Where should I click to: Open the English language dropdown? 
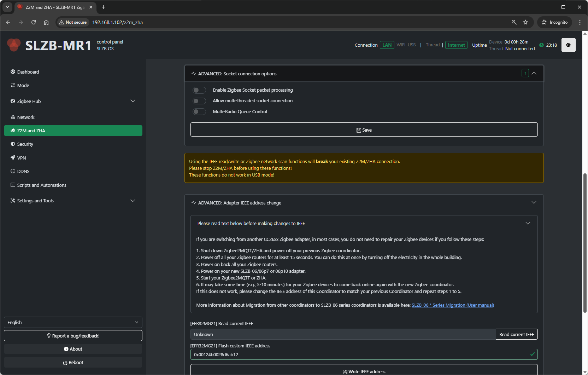(73, 322)
